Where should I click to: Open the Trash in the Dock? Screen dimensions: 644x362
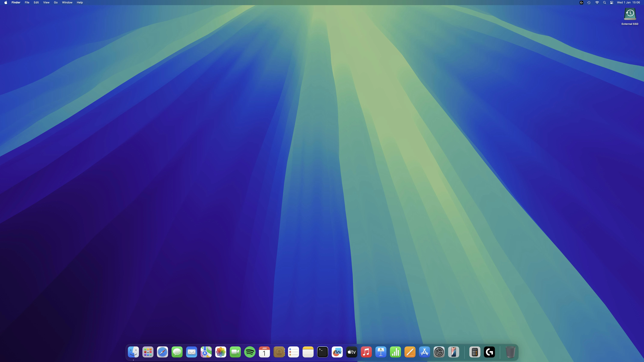click(511, 352)
